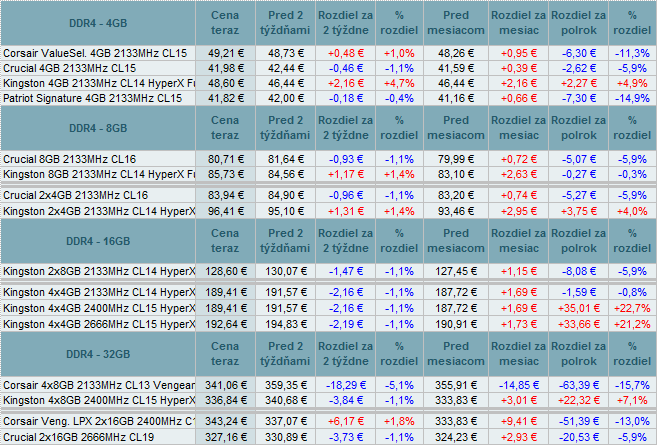Click the two-weeks-ago price 359,35 € cell

pyautogui.click(x=285, y=385)
